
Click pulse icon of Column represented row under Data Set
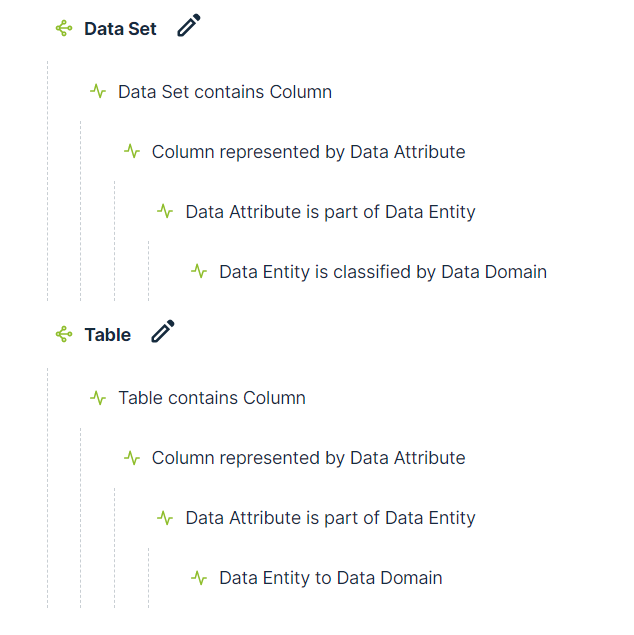(132, 152)
